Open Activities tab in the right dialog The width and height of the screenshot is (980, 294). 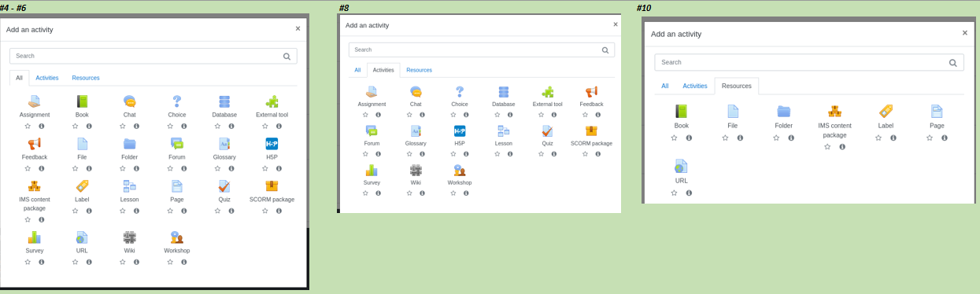point(695,86)
